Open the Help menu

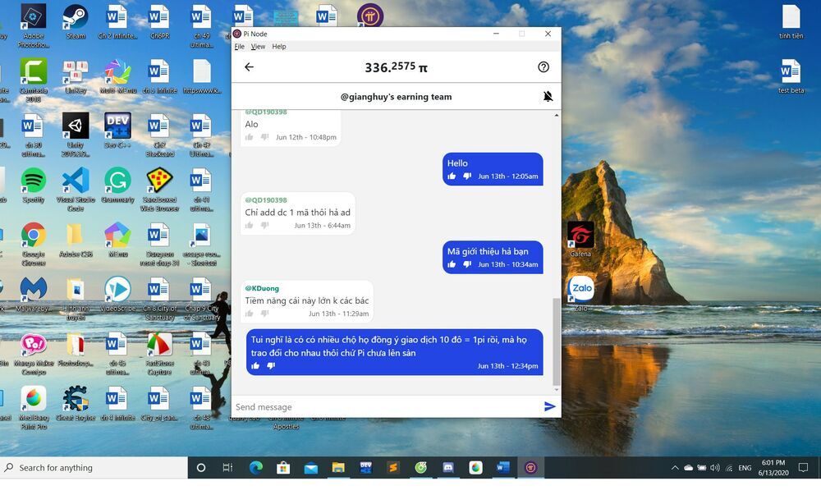279,47
